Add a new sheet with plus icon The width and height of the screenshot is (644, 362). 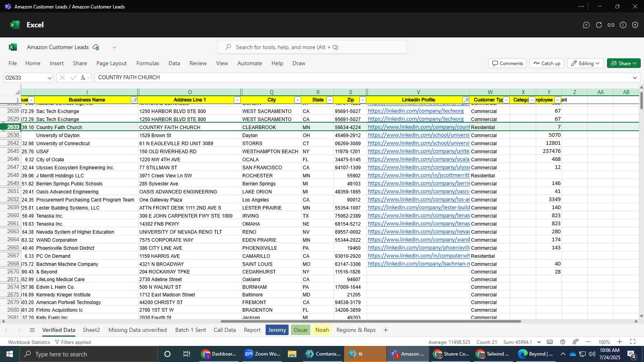pyautogui.click(x=386, y=330)
